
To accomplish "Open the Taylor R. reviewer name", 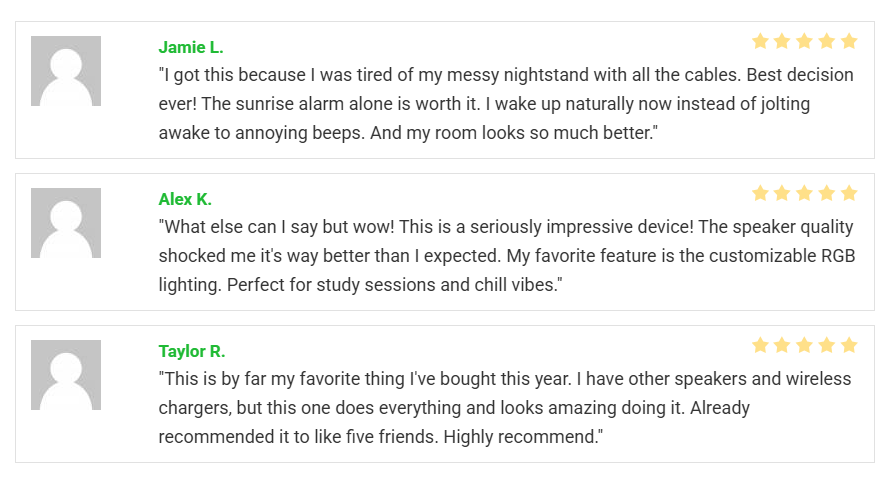I will (192, 351).
